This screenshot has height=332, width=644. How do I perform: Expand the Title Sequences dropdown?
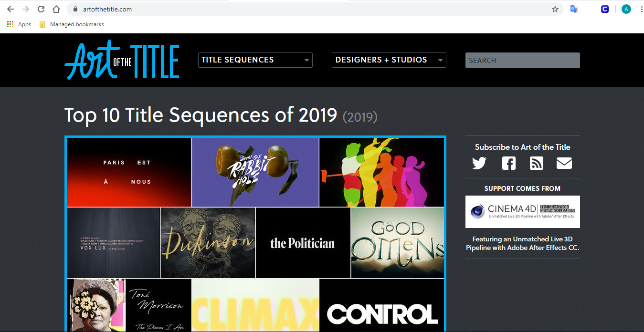click(255, 60)
